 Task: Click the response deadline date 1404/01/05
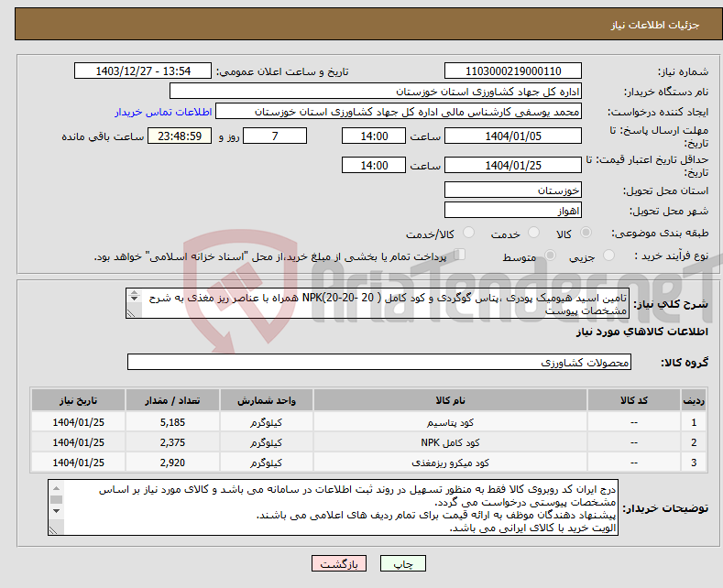tap(513, 136)
